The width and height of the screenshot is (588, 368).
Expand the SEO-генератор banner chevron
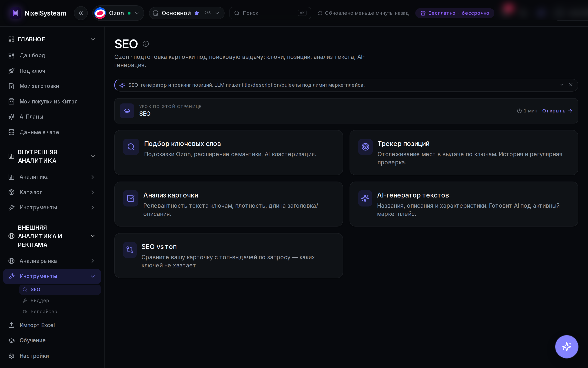(x=562, y=85)
